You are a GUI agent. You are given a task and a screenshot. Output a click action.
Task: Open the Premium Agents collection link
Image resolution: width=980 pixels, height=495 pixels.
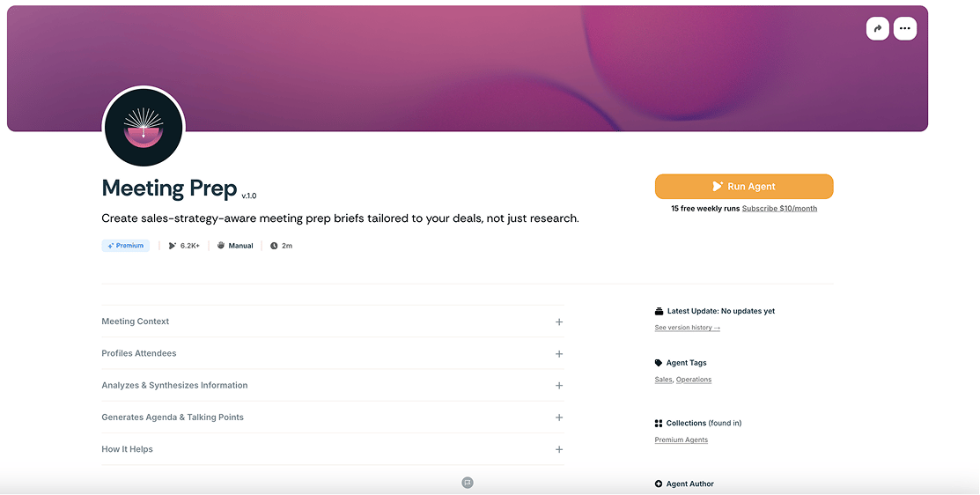pyautogui.click(x=681, y=440)
